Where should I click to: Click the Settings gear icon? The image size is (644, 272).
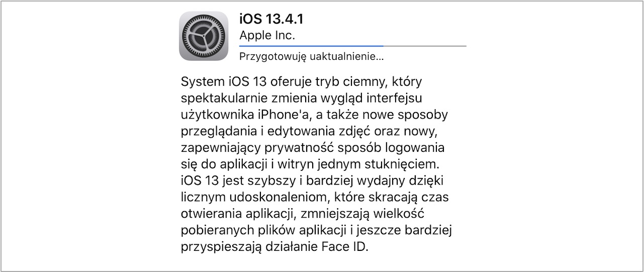(204, 36)
